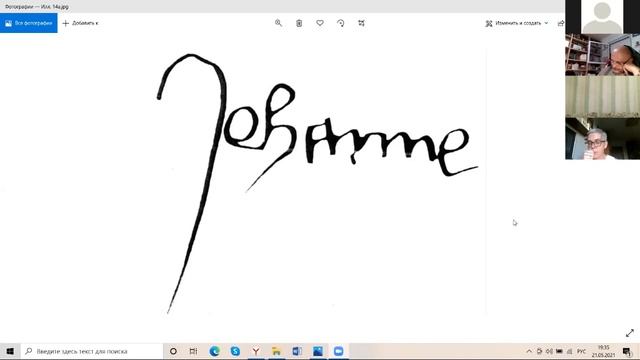This screenshot has width=640, height=360.
Task: Switch to Zoom on the taskbar
Action: click(x=338, y=351)
